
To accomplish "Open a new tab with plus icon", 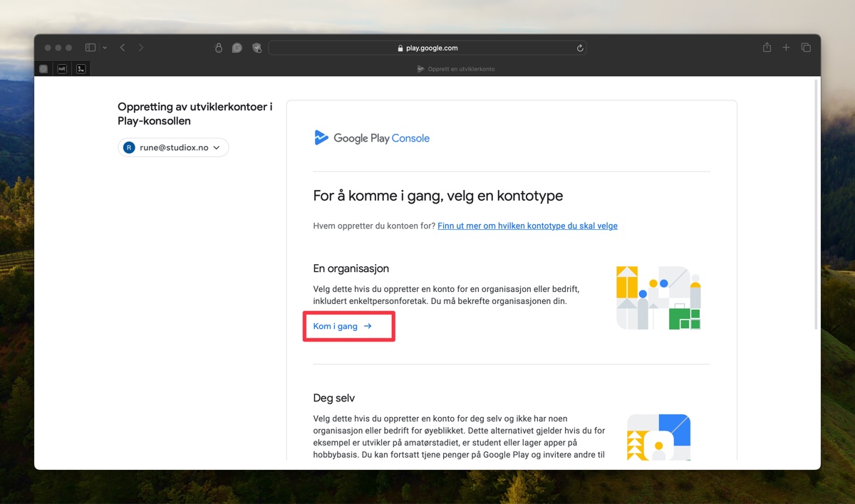I will click(786, 48).
